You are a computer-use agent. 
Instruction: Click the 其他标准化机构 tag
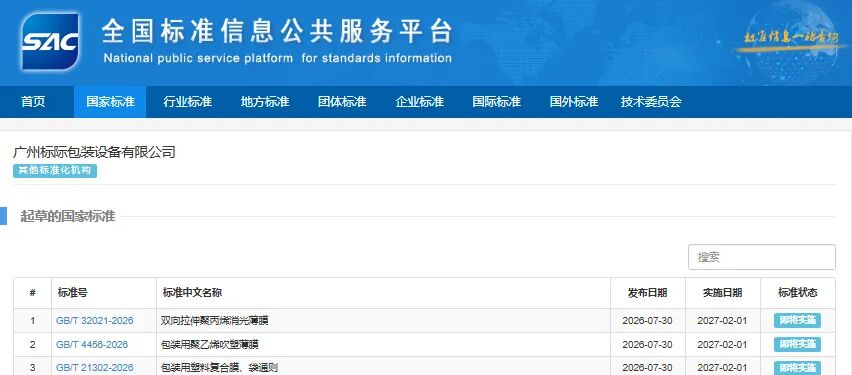coord(55,171)
